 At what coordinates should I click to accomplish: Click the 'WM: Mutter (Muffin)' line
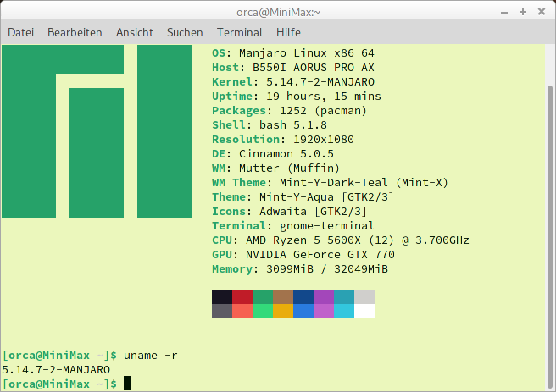275,168
